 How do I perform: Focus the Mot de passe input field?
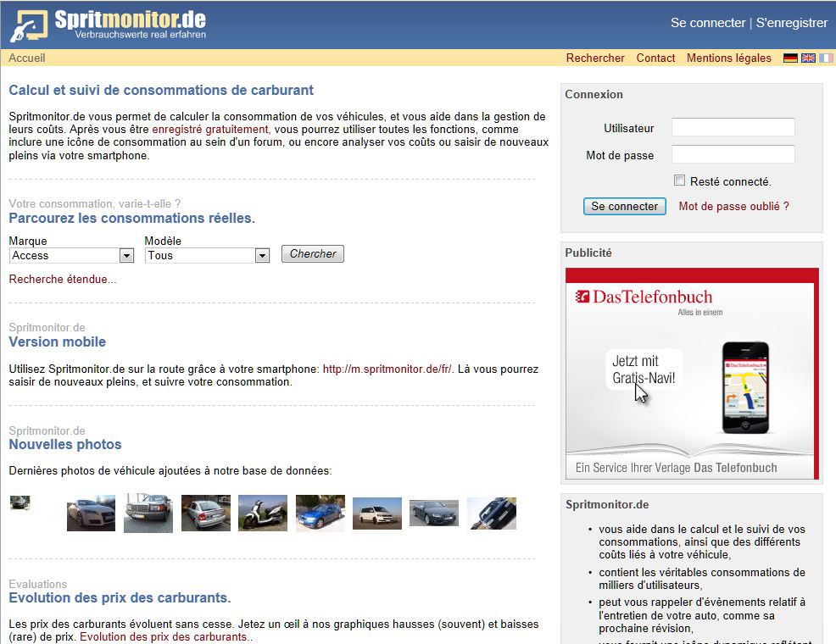(733, 154)
